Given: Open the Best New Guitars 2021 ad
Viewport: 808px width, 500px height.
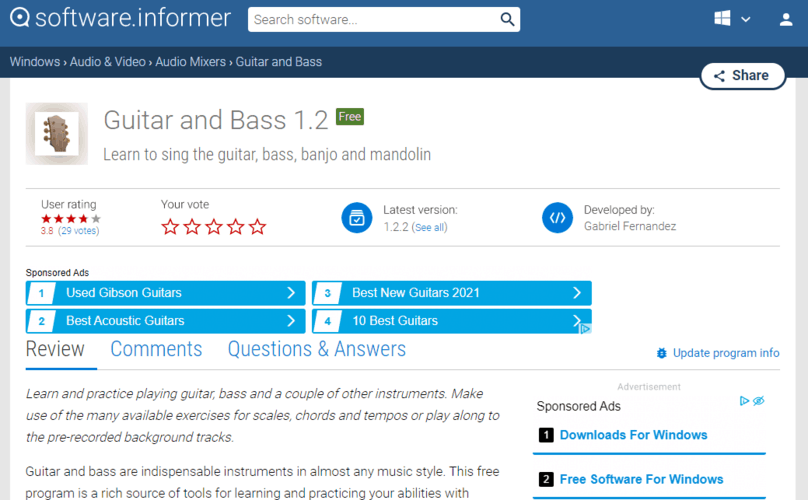Looking at the screenshot, I should pos(451,293).
